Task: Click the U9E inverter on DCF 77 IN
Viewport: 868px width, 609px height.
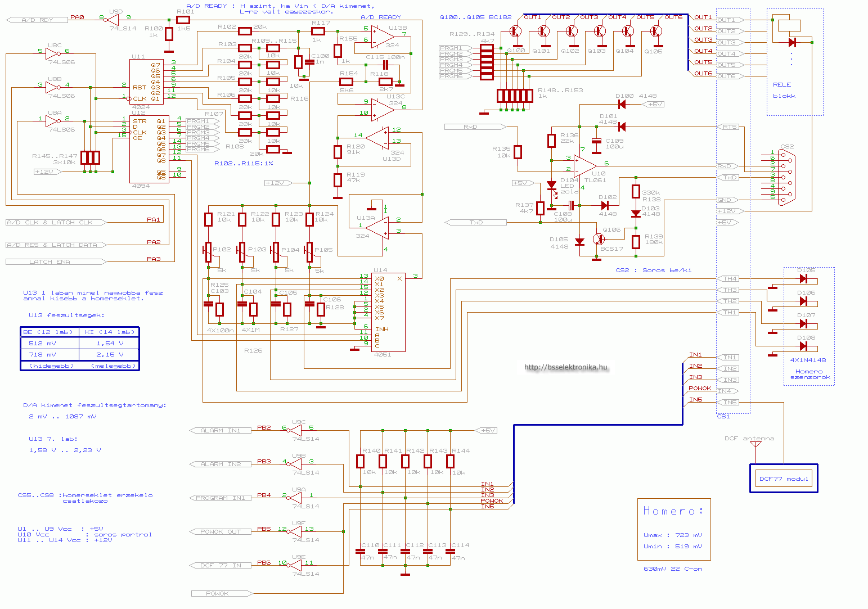Action: click(x=295, y=565)
